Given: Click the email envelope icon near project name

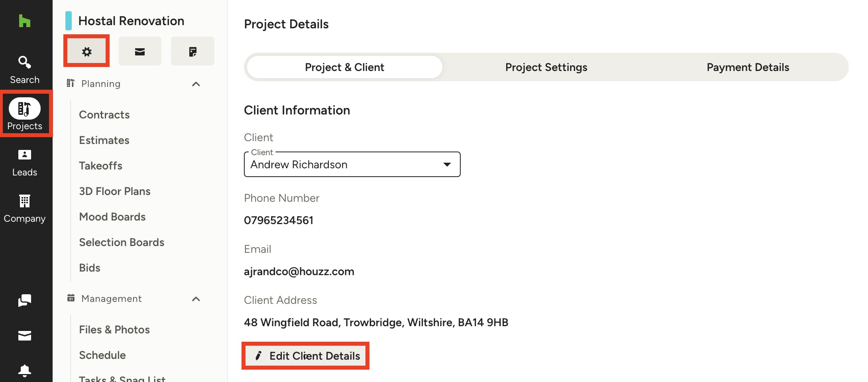Looking at the screenshot, I should tap(139, 51).
